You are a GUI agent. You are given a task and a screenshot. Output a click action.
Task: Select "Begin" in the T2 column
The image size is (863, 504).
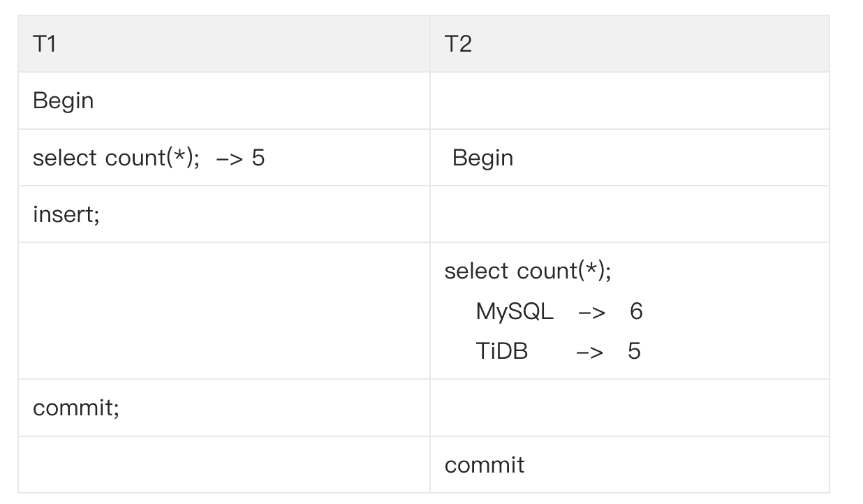pos(482,158)
